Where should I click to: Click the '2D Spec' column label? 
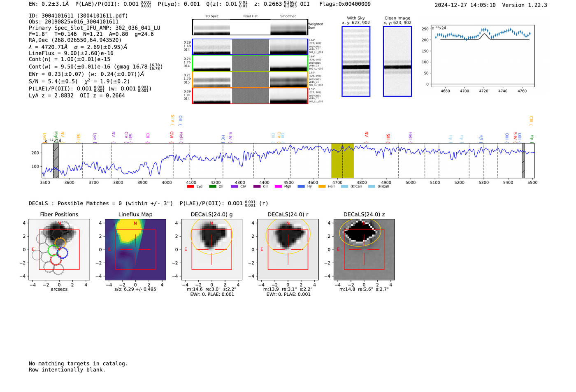212,16
